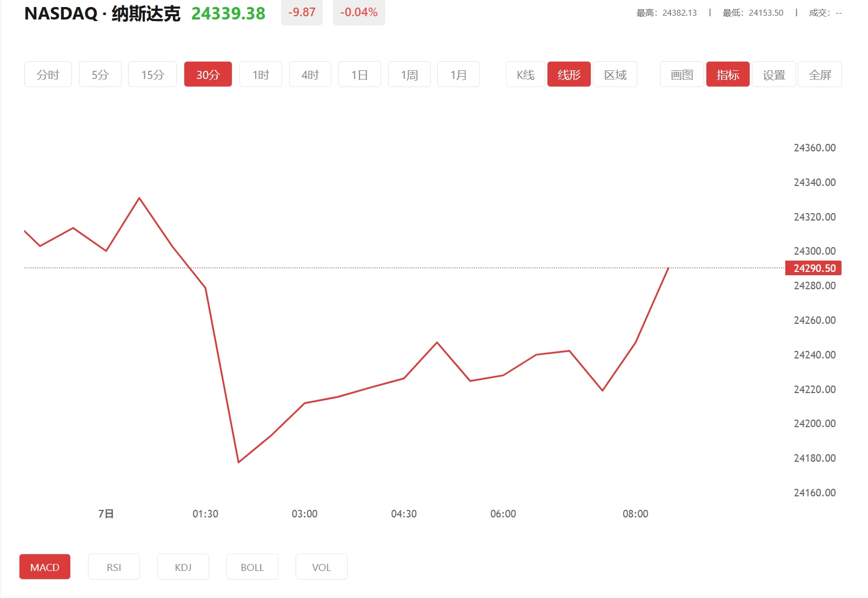Open the 设置 chart settings
Image resolution: width=868 pixels, height=598 pixels.
773,74
